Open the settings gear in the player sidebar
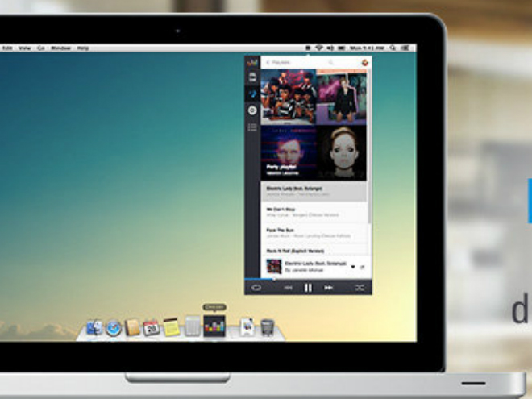Image resolution: width=532 pixels, height=399 pixels. point(252,110)
